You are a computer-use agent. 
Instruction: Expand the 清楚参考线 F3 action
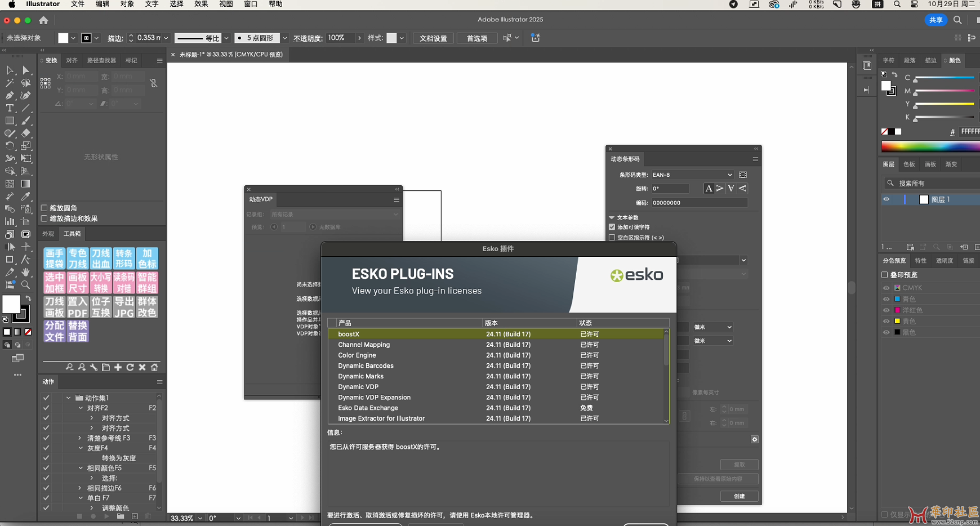pos(80,438)
